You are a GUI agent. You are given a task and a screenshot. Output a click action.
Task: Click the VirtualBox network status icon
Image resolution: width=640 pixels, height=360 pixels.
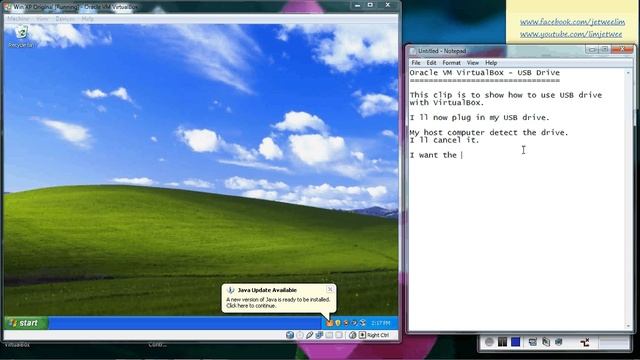319,335
